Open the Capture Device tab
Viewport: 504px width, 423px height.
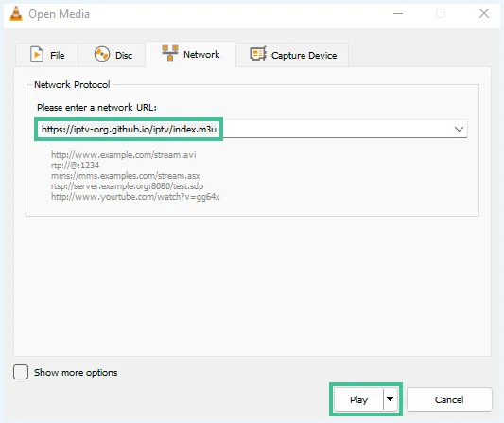point(292,55)
